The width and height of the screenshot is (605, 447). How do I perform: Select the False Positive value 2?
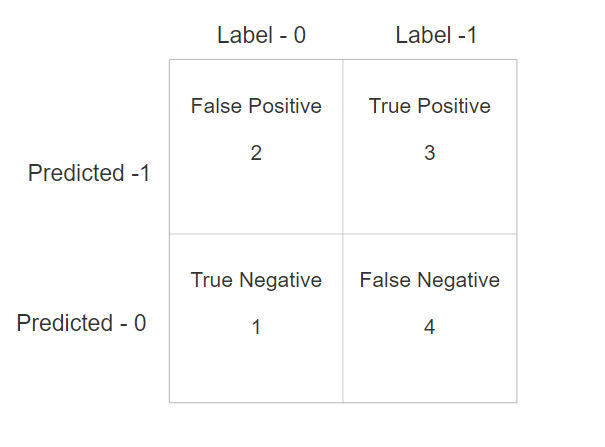click(256, 153)
